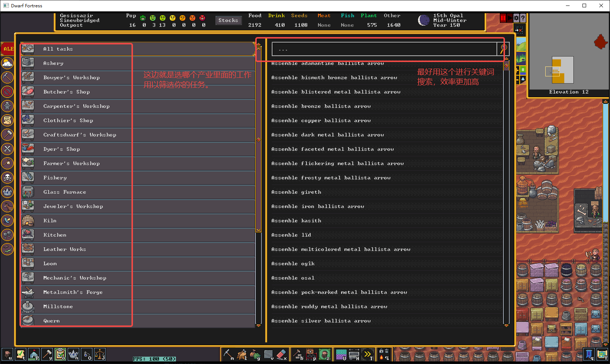
Task: Open the work orders clipboard (o)
Action: [x=60, y=355]
